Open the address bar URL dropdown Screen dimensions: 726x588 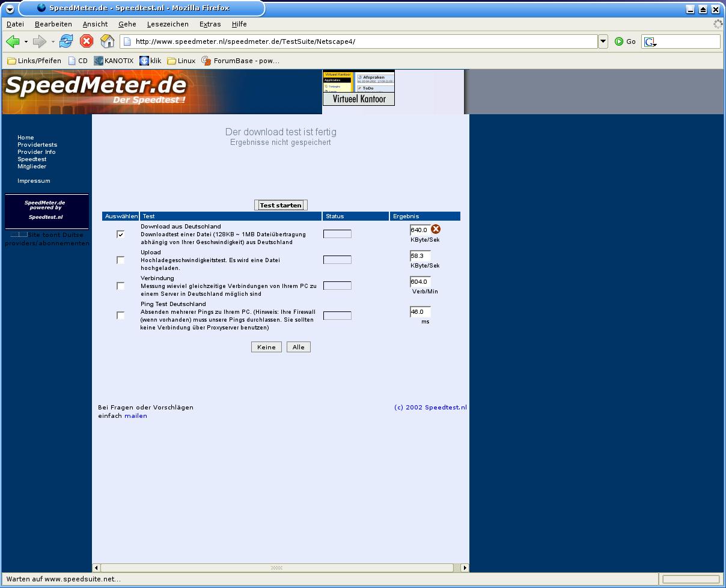[x=603, y=41]
